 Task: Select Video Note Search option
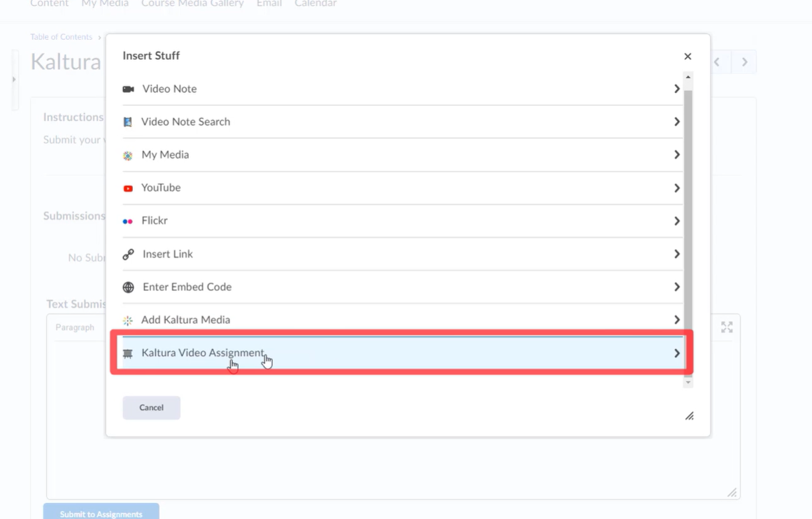402,122
